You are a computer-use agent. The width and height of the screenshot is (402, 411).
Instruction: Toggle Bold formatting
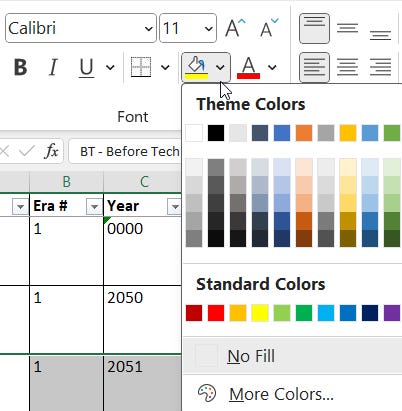click(x=20, y=67)
